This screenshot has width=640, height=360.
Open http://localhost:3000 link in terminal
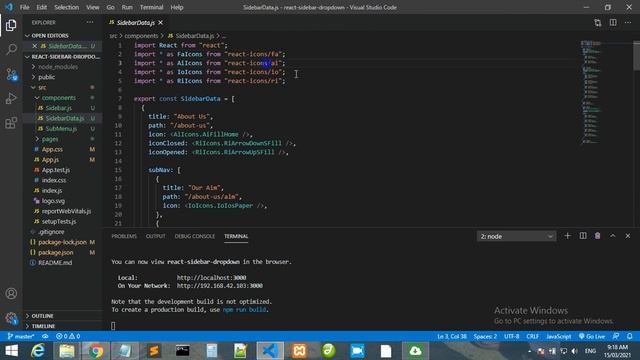coord(211,278)
